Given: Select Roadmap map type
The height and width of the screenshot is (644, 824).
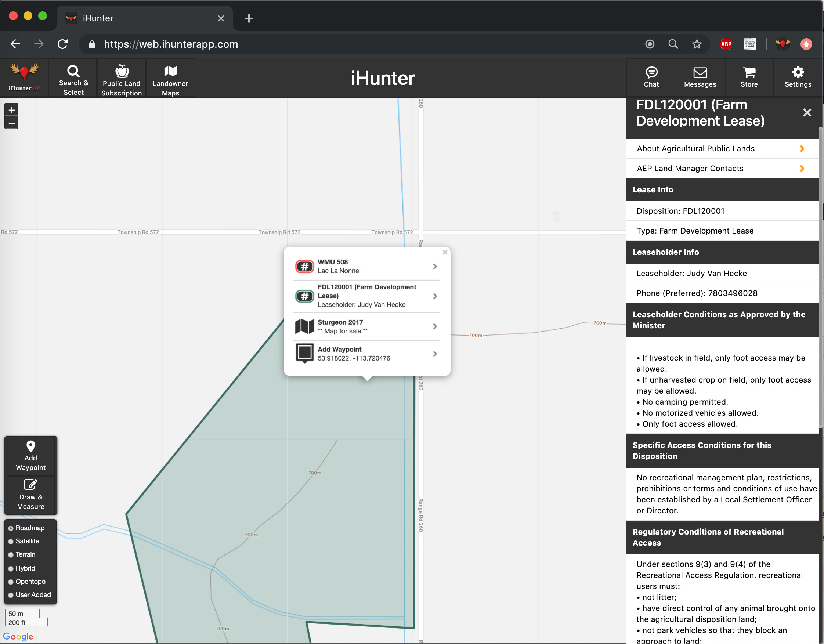Looking at the screenshot, I should (11, 528).
